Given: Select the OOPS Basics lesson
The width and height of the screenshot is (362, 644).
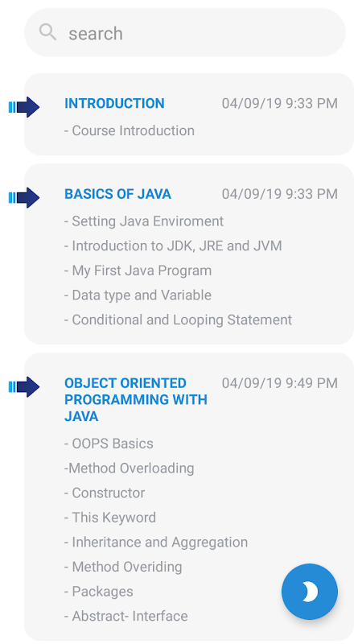Looking at the screenshot, I should click(109, 444).
